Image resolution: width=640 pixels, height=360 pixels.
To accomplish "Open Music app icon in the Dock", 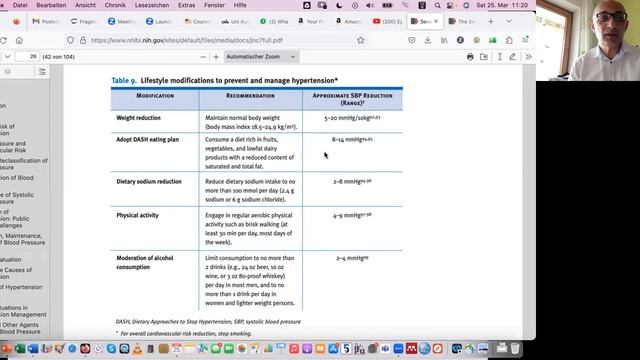I will pyautogui.click(x=294, y=349).
